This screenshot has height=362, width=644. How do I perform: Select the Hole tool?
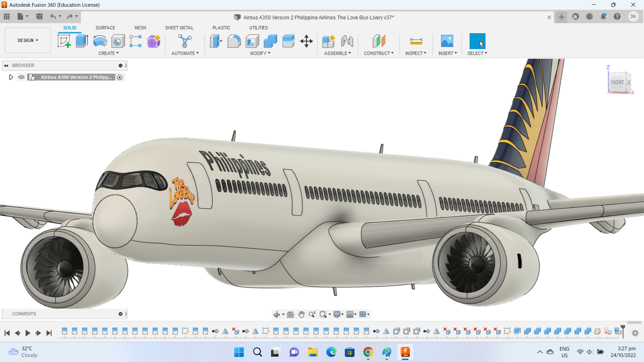click(118, 41)
